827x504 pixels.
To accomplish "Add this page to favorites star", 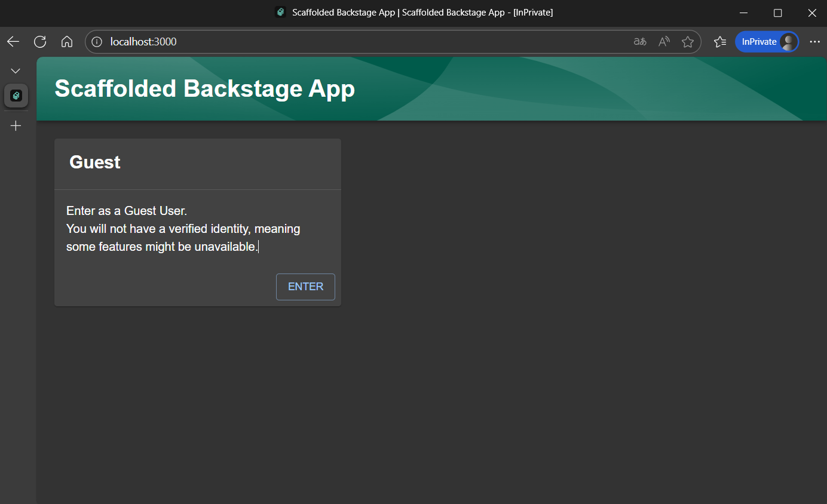I will [x=688, y=42].
